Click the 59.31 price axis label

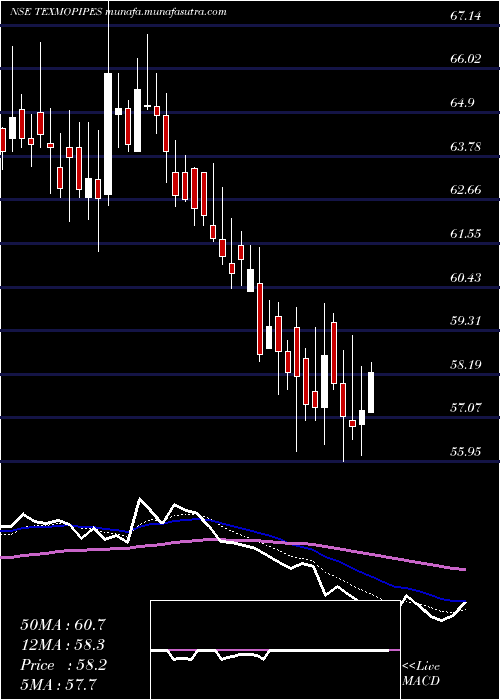(466, 321)
